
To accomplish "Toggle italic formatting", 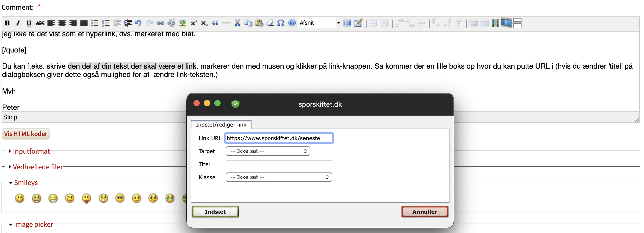I will (x=18, y=23).
